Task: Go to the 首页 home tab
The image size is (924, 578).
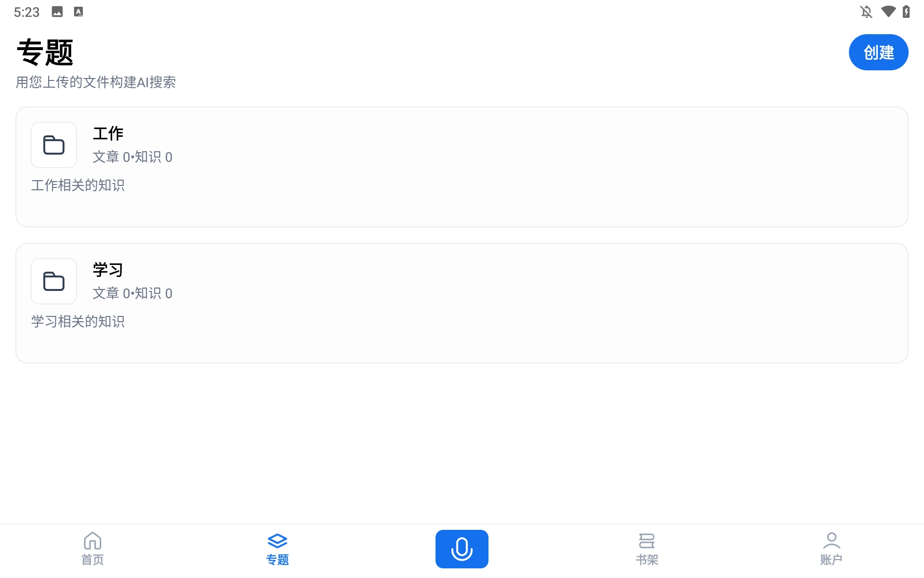Action: point(92,549)
